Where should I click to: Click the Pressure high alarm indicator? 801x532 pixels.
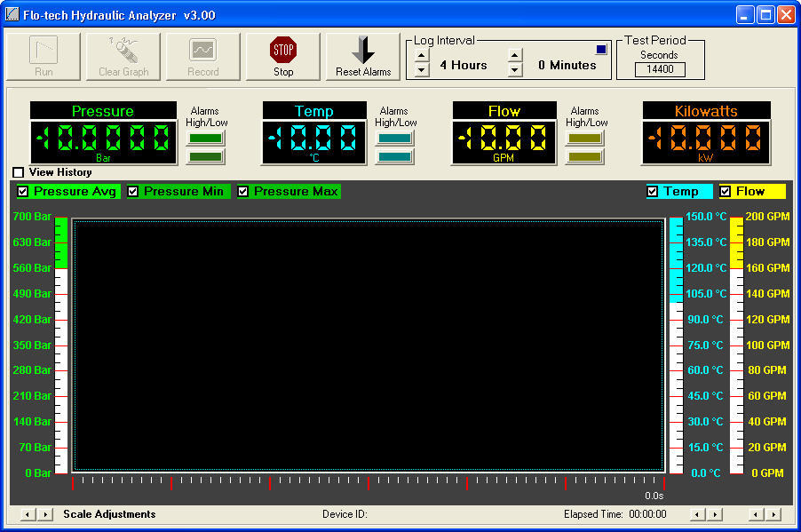[x=205, y=136]
